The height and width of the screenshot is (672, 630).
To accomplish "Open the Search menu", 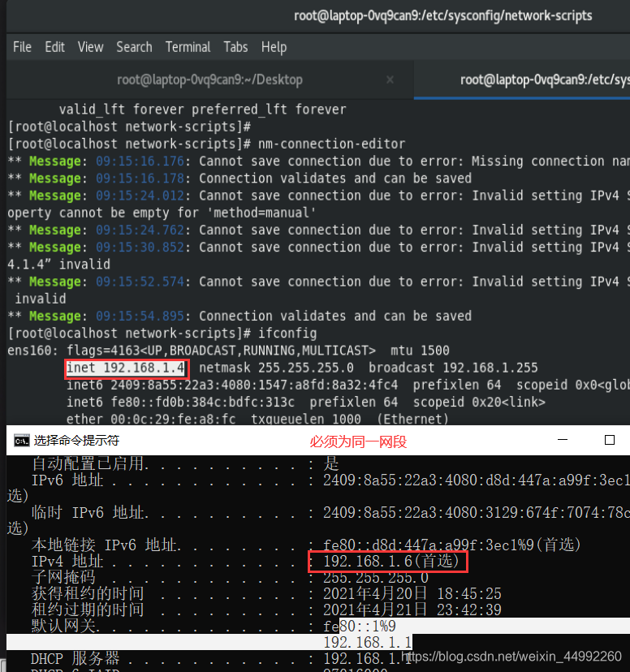I will 134,47.
